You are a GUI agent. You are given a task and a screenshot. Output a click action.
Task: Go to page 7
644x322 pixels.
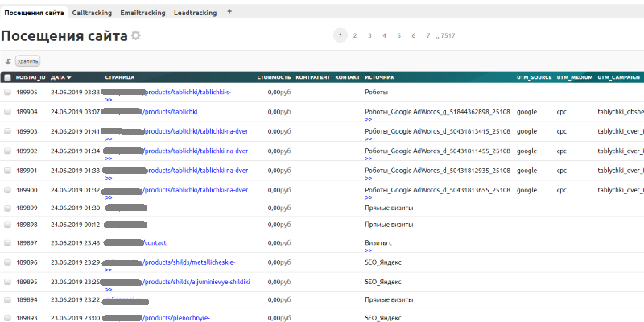(x=428, y=35)
